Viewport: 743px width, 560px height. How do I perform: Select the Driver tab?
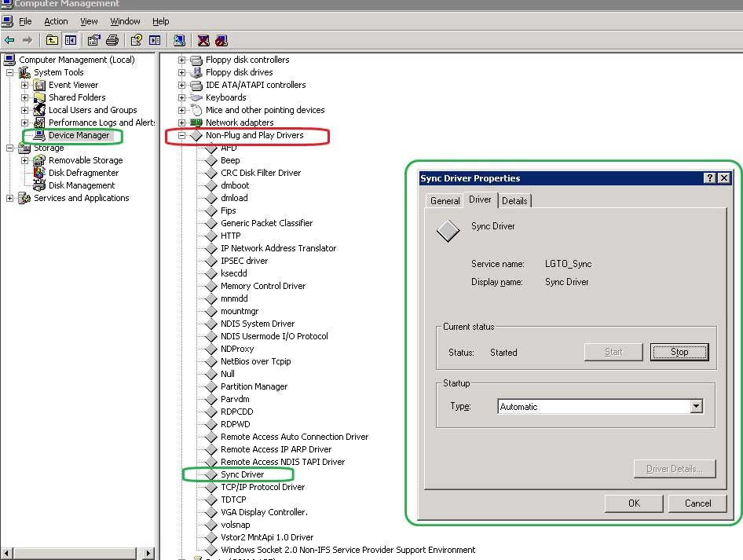(480, 199)
